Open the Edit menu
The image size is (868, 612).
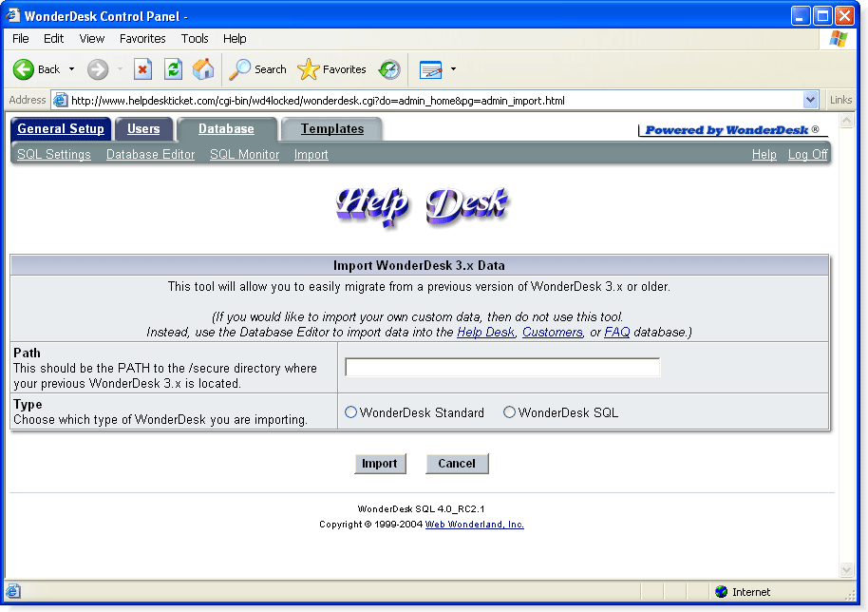coord(54,39)
